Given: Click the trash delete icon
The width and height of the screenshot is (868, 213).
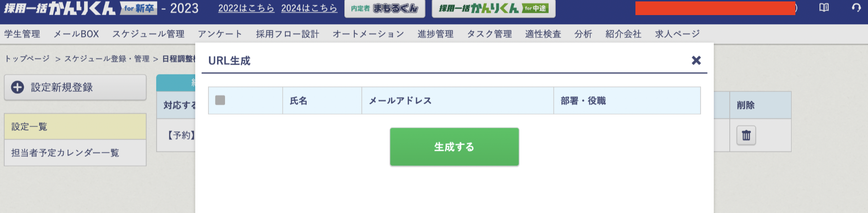Looking at the screenshot, I should coord(746,136).
